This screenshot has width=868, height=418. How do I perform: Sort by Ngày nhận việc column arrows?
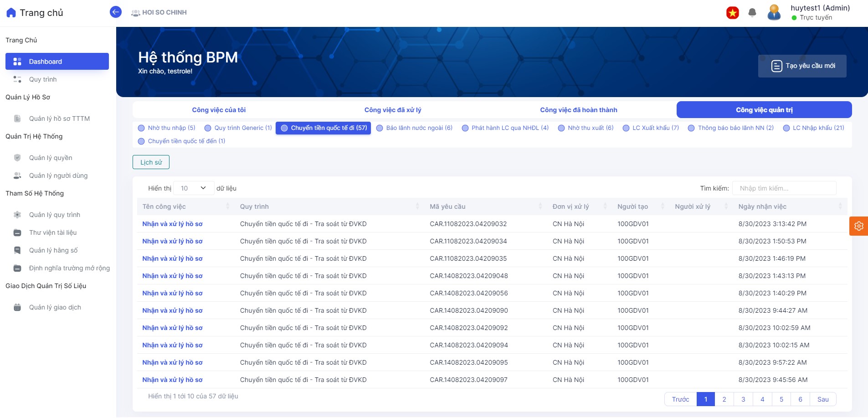(840, 206)
